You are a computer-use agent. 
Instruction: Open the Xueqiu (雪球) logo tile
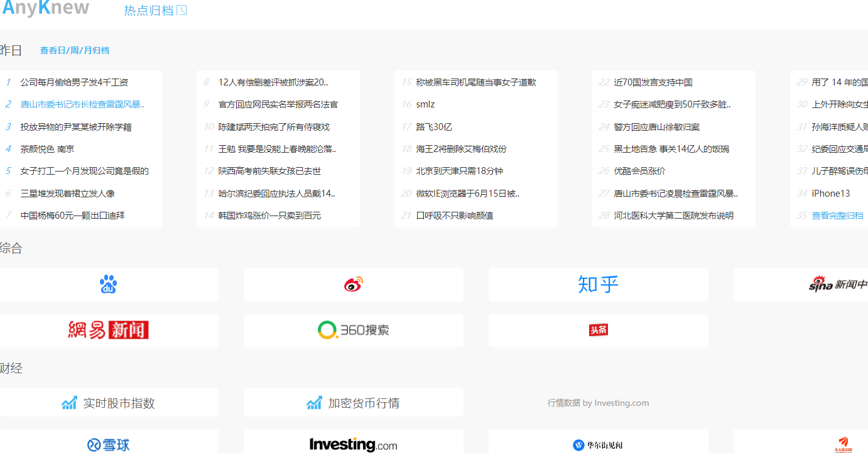click(x=108, y=445)
